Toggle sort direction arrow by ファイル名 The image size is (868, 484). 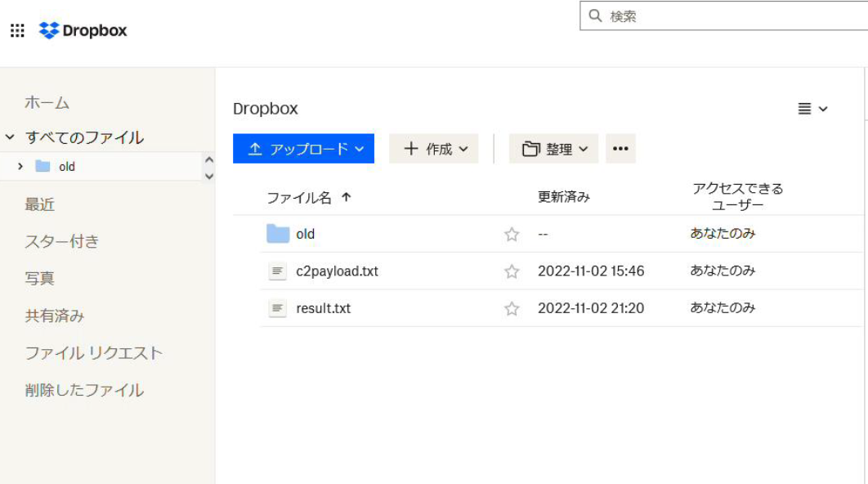[346, 197]
